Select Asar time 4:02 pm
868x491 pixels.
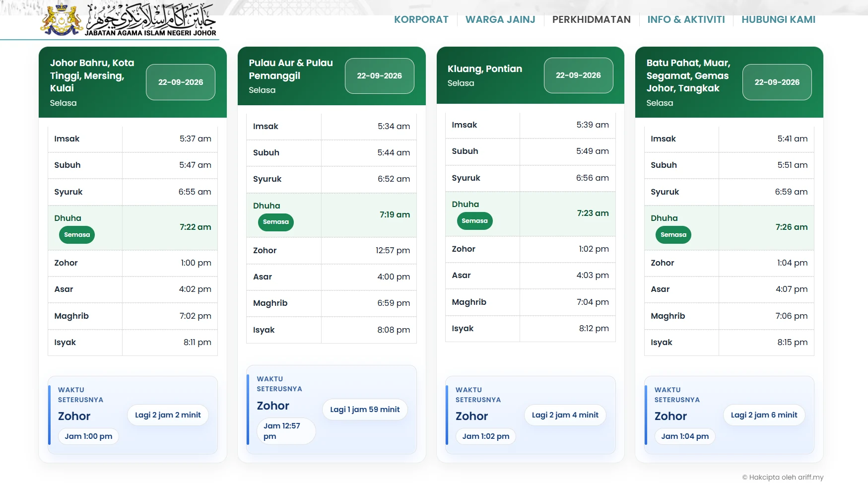click(195, 289)
